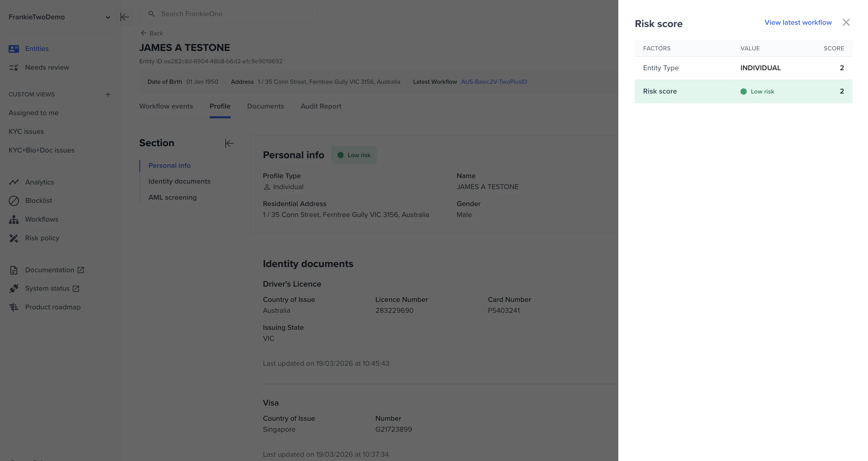This screenshot has height=461, width=868.
Task: Collapse the Section navigation panel
Action: coord(229,144)
